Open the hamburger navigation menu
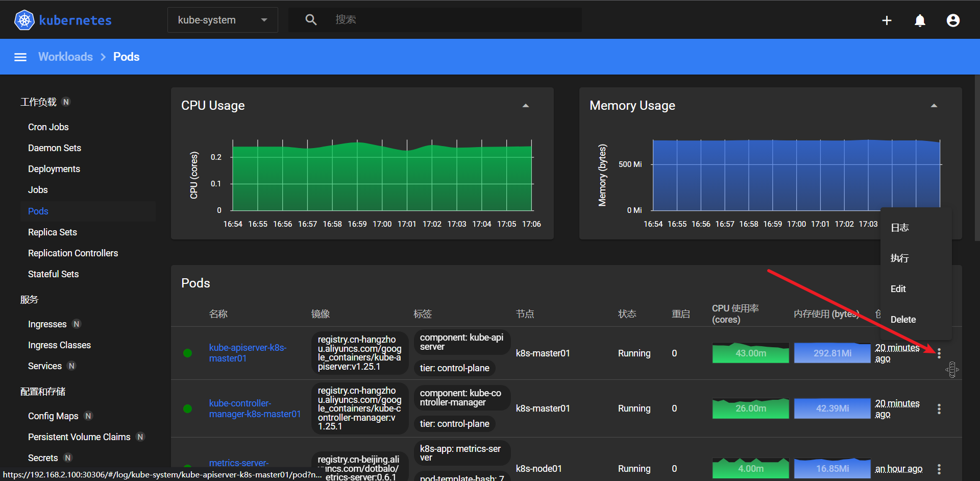Image resolution: width=980 pixels, height=481 pixels. [x=20, y=57]
